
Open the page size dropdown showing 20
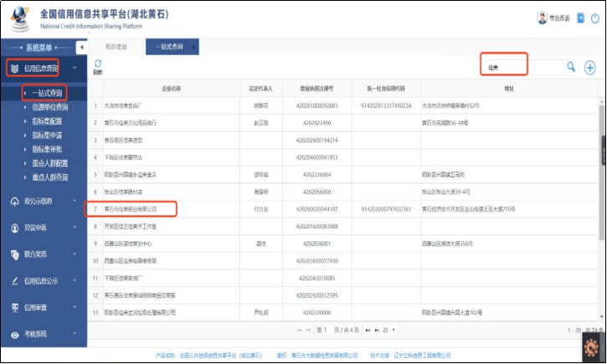coord(388,330)
